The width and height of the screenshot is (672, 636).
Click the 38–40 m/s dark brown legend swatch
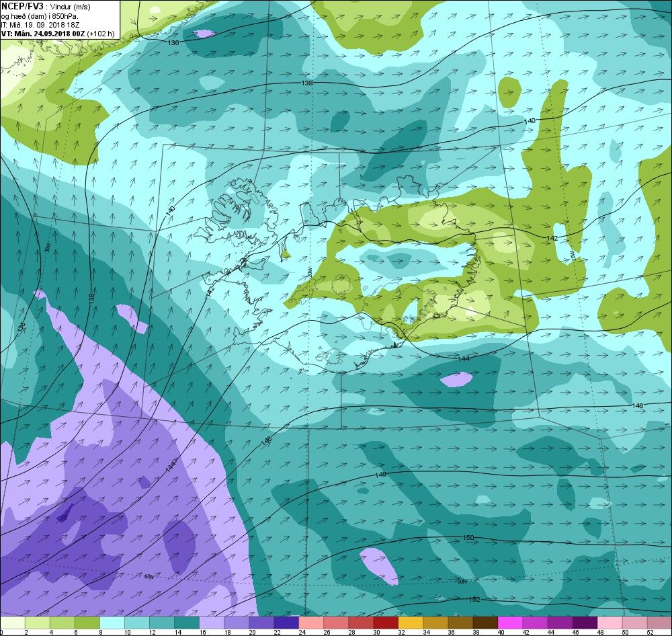click(x=485, y=623)
